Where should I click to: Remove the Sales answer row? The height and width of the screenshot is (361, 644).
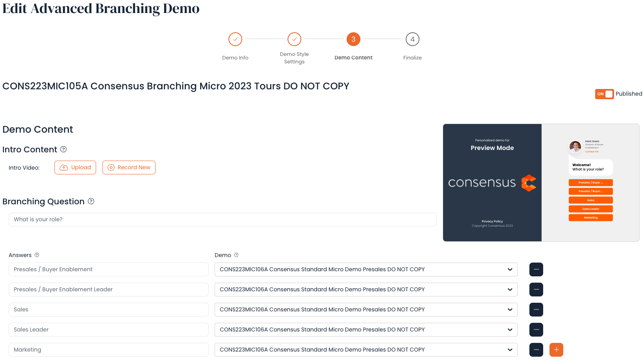536,309
